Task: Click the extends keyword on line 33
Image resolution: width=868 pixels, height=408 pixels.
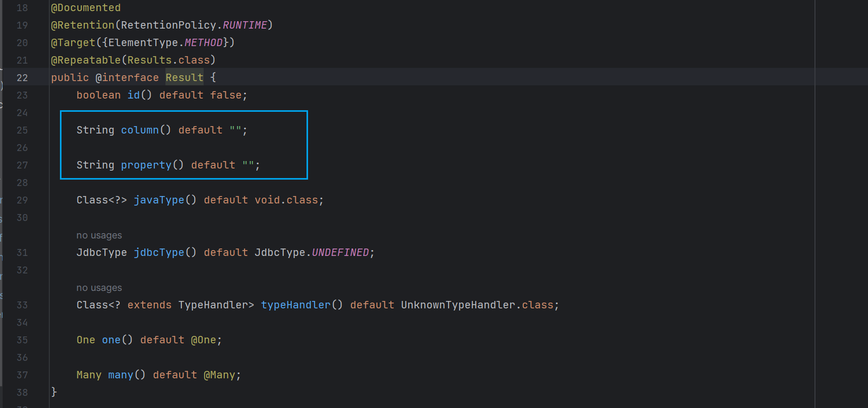Action: click(150, 305)
